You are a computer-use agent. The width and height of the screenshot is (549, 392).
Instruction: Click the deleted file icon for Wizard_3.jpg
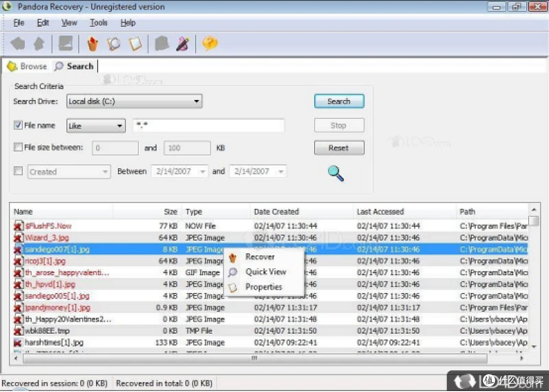[x=18, y=238]
